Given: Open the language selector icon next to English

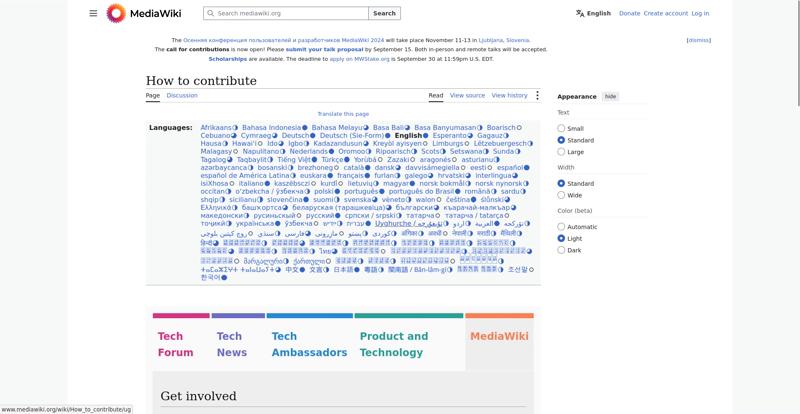Looking at the screenshot, I should 580,13.
